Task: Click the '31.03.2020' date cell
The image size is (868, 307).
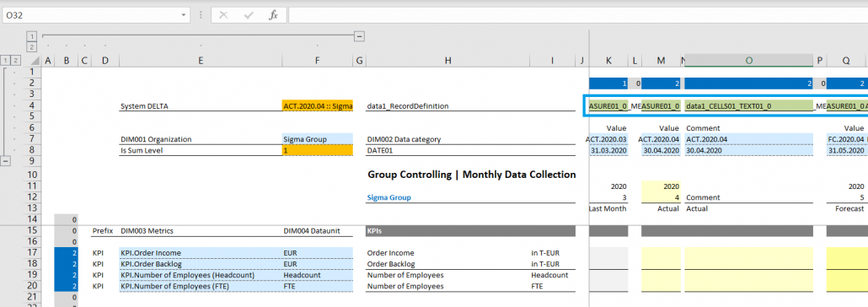Action: click(608, 150)
